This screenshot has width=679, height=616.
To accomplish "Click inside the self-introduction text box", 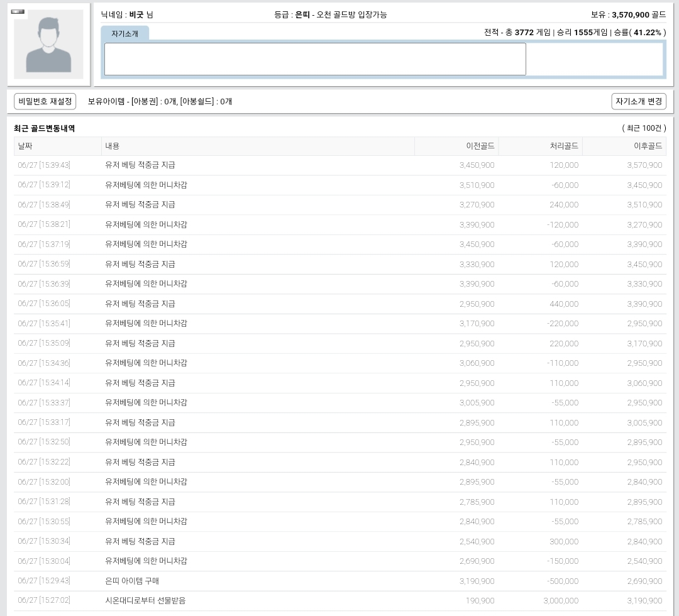I will click(x=315, y=59).
